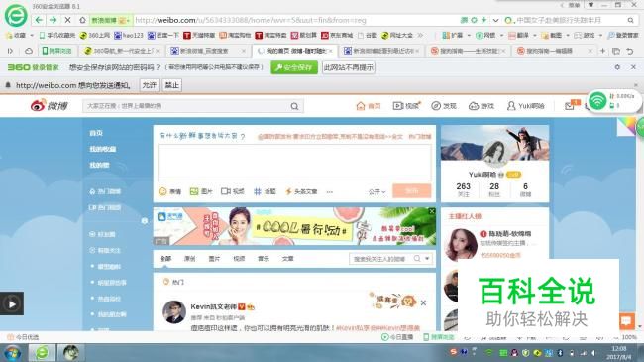Select the 音乐 feed filter tab

tap(264, 258)
